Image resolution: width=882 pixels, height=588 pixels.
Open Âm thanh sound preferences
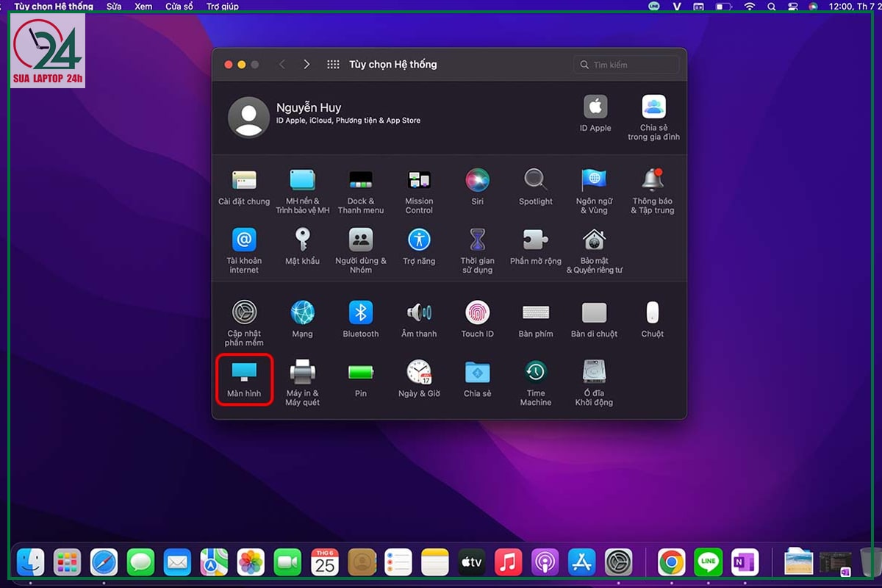[419, 319]
